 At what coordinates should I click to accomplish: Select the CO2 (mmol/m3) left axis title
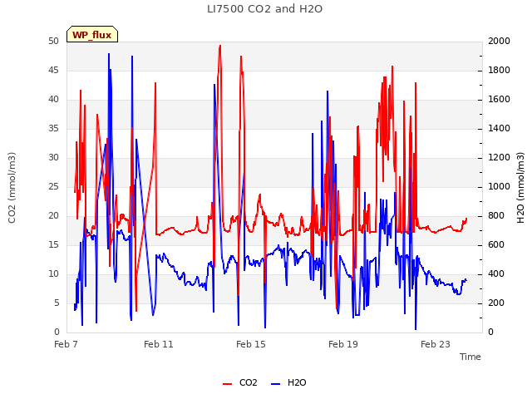pyautogui.click(x=12, y=188)
